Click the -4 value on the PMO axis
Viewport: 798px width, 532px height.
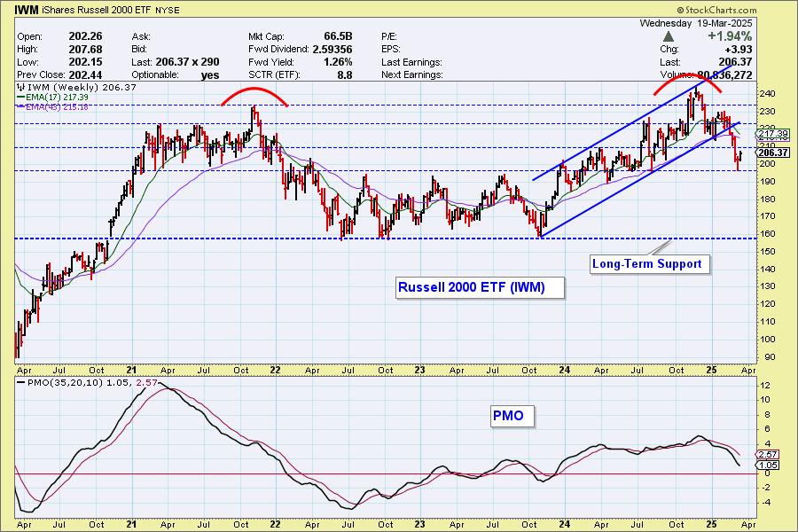[764, 502]
